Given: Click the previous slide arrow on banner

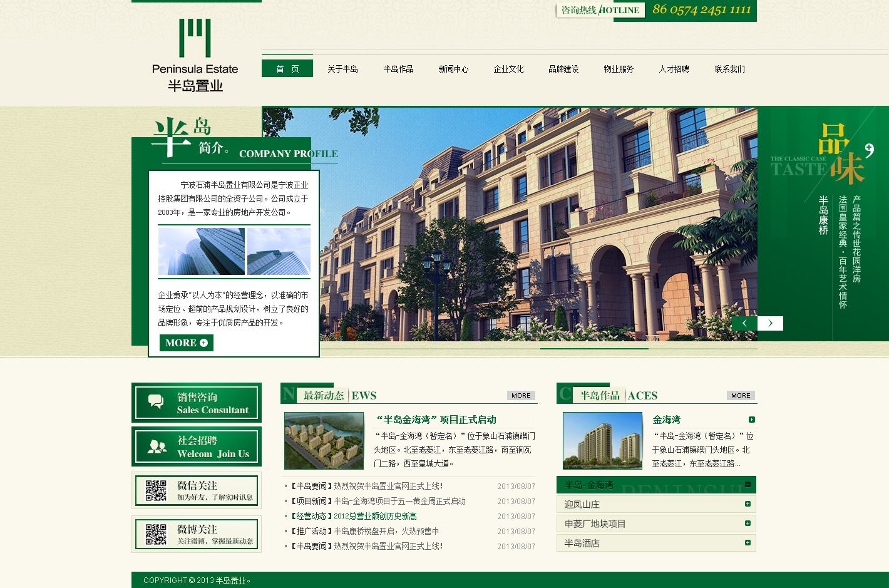Looking at the screenshot, I should [744, 323].
